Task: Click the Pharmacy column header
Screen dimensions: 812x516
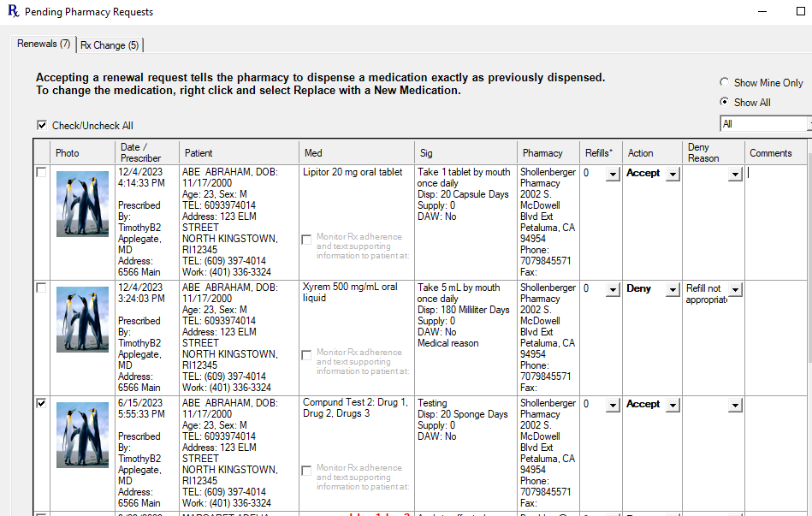Action: tap(542, 153)
